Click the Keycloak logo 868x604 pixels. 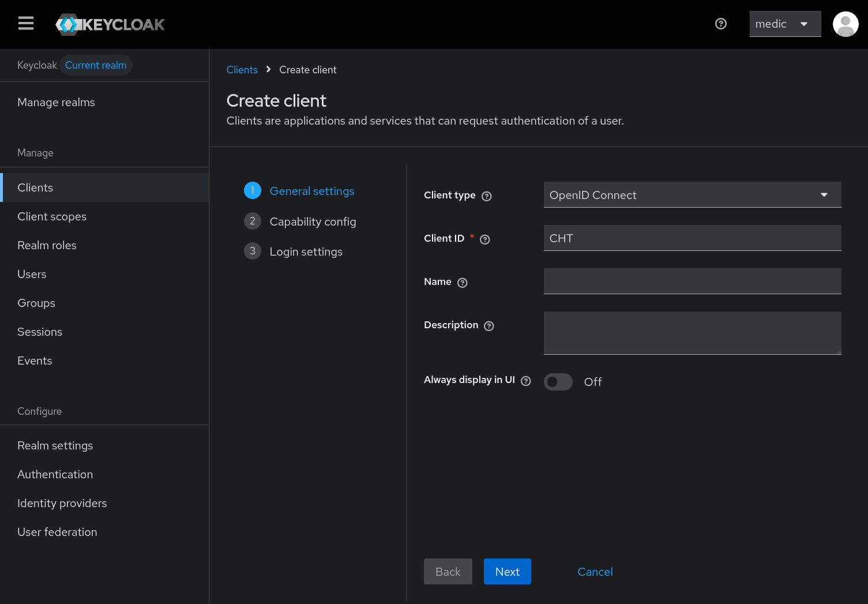[110, 24]
